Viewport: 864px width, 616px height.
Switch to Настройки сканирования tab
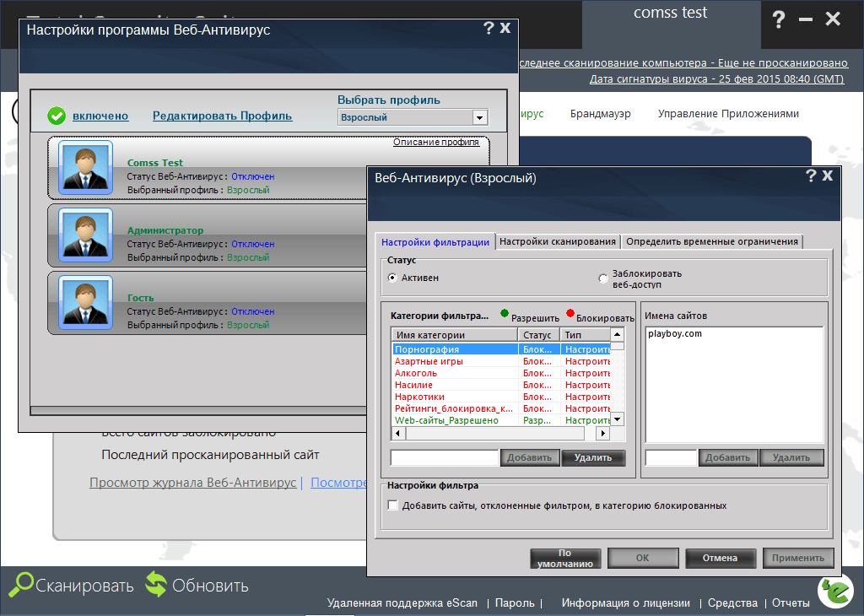pyautogui.click(x=557, y=241)
